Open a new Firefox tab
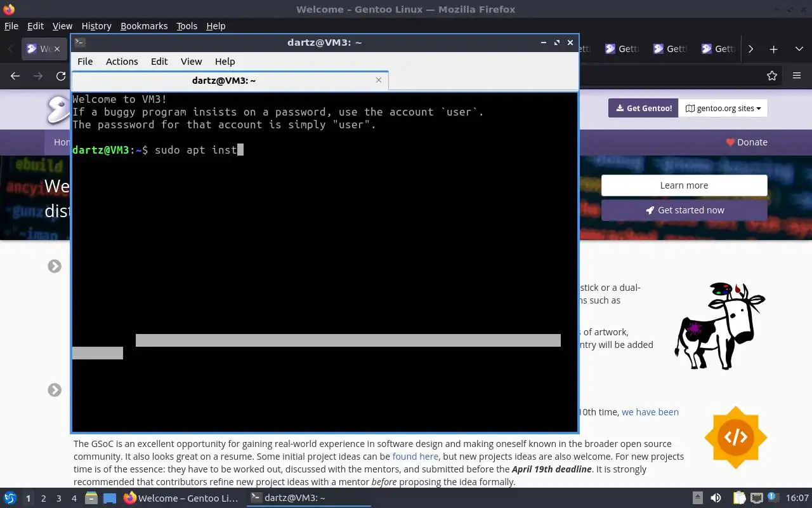Screen dimensions: 812x508 (773, 49)
